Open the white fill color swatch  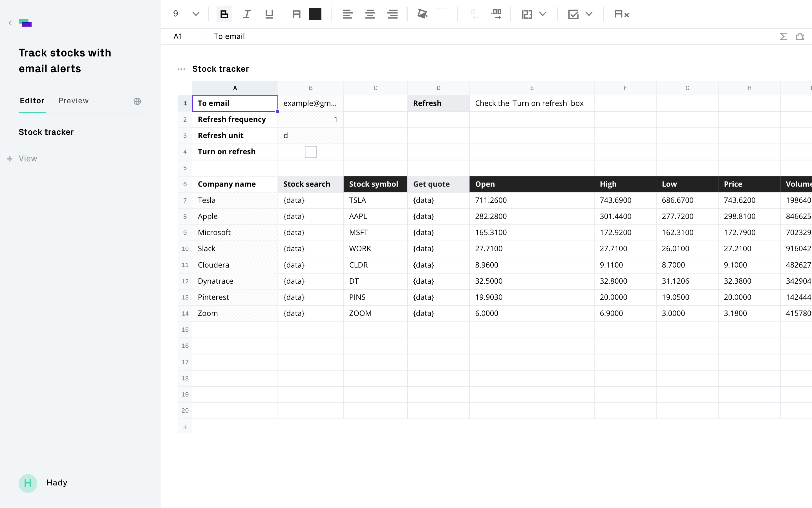pos(441,14)
